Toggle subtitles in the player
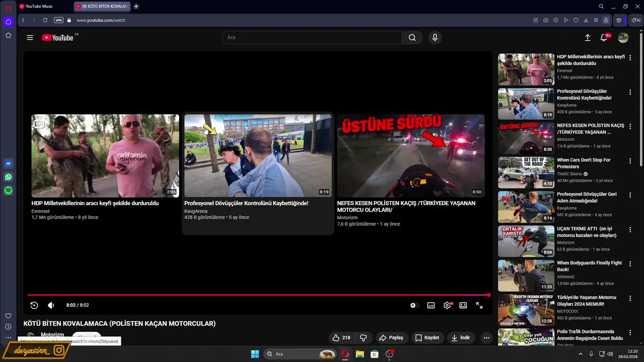This screenshot has height=362, width=644. point(431,305)
